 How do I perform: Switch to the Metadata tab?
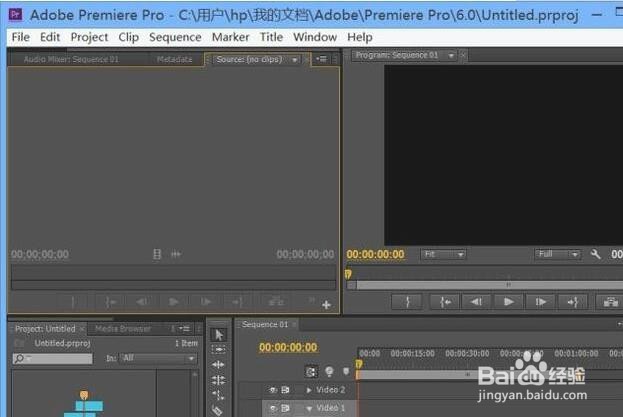(174, 60)
